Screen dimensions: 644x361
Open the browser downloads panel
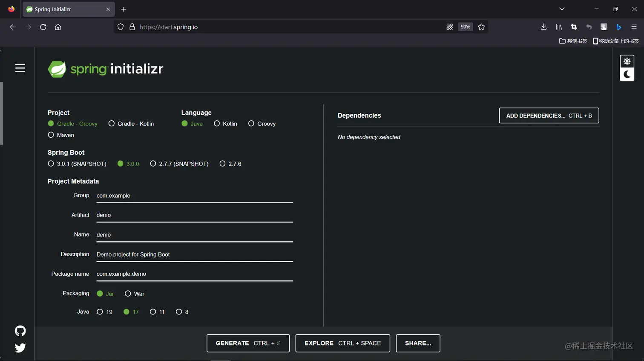[543, 27]
